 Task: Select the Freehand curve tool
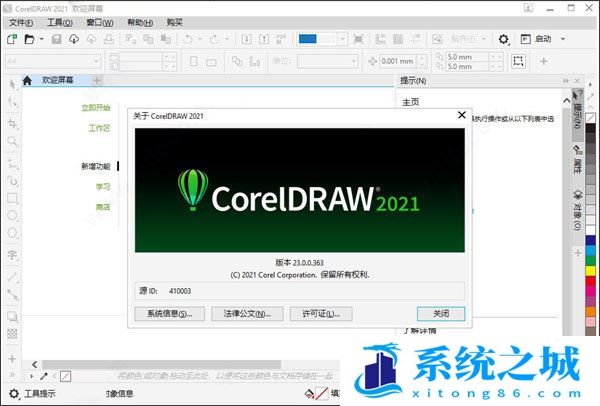(x=13, y=163)
